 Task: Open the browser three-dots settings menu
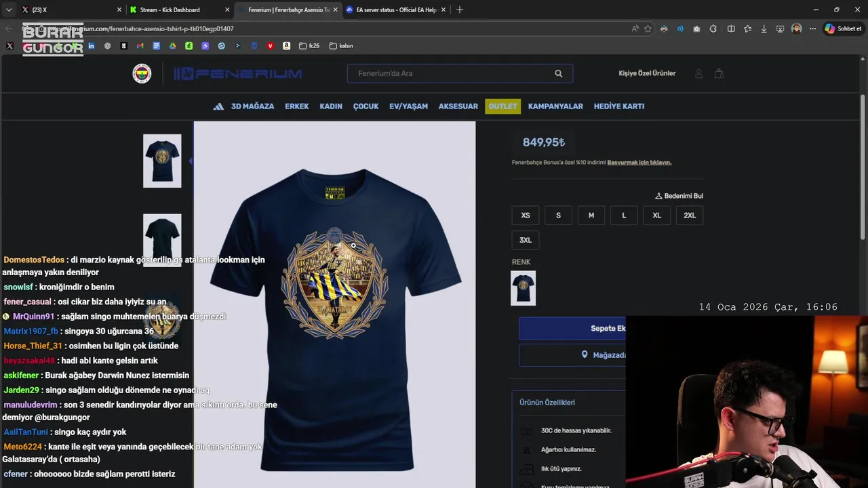point(813,28)
